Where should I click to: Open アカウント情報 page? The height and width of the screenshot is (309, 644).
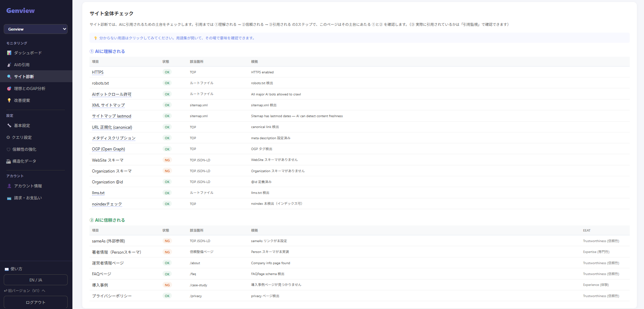(x=36, y=186)
